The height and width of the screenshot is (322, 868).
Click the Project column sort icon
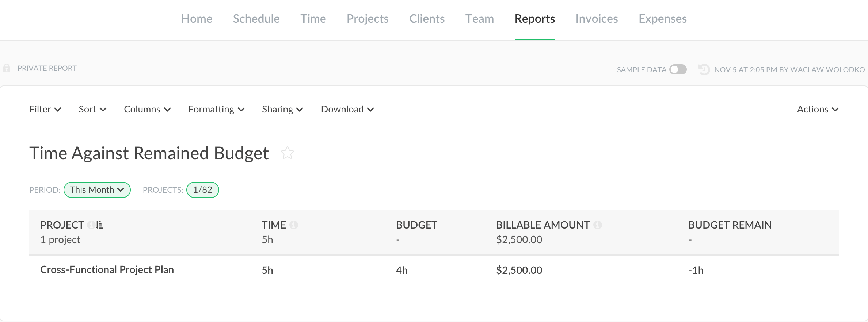pyautogui.click(x=100, y=225)
